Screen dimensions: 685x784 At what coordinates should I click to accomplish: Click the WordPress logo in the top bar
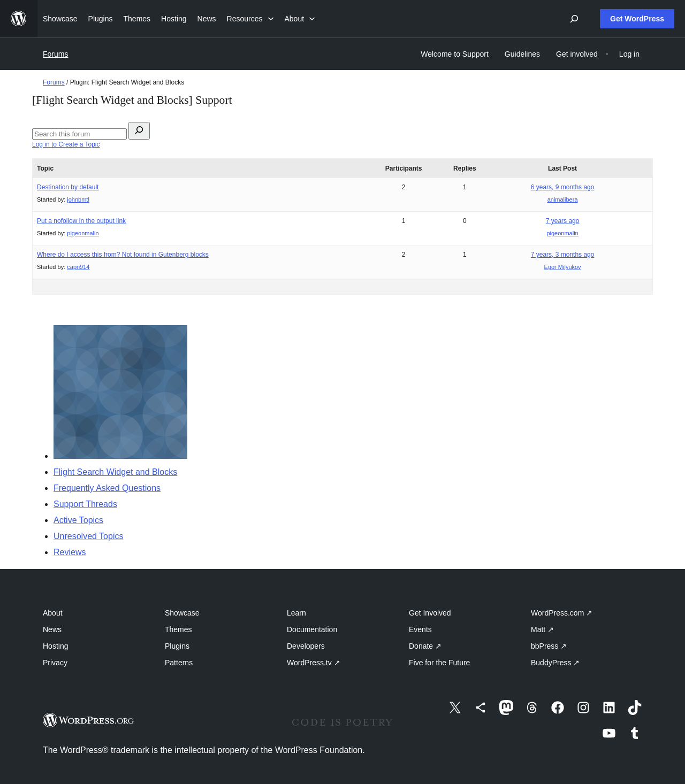click(19, 19)
